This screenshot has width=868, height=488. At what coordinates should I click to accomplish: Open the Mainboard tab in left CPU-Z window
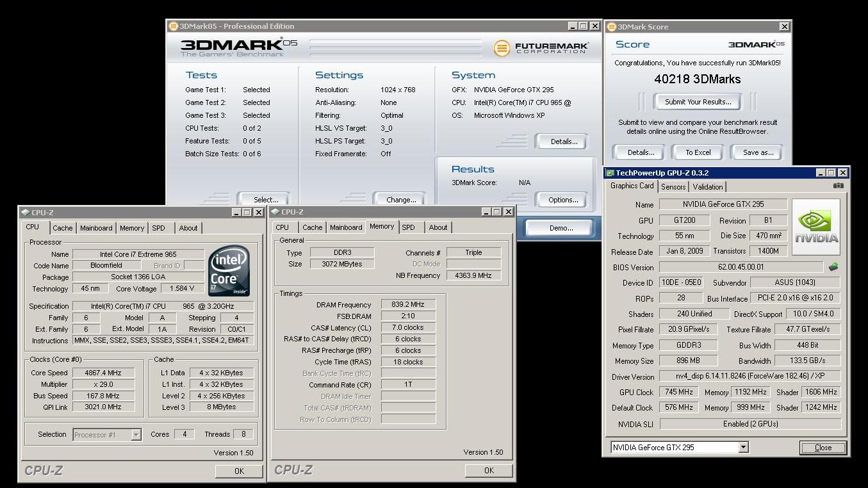pos(96,228)
